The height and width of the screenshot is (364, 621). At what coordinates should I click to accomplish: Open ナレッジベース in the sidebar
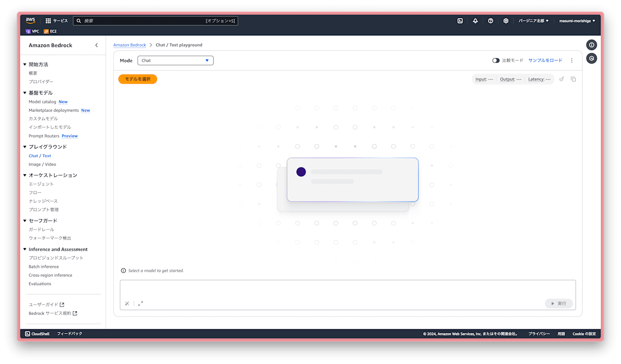pos(43,201)
